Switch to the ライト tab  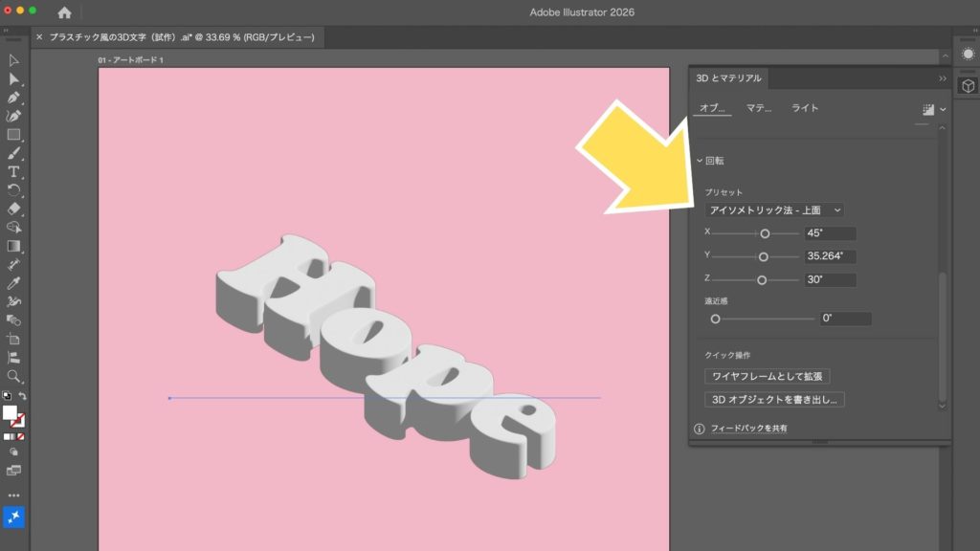805,108
